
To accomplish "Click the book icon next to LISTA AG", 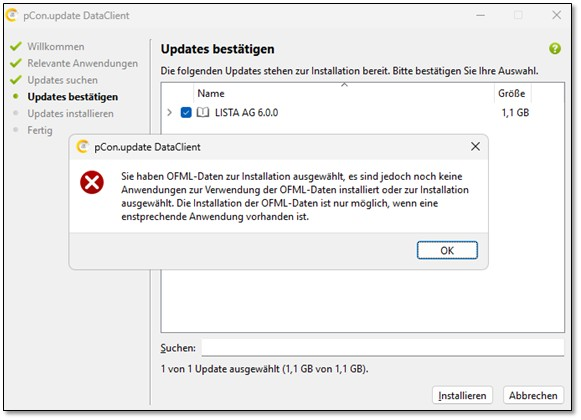I will pos(203,112).
